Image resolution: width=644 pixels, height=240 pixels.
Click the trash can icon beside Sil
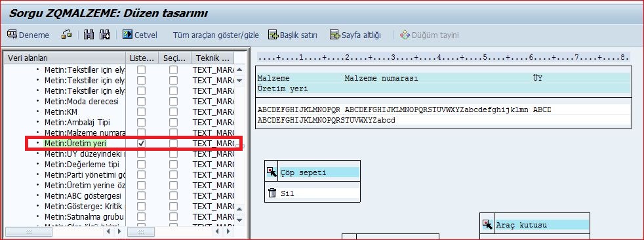pyautogui.click(x=272, y=193)
